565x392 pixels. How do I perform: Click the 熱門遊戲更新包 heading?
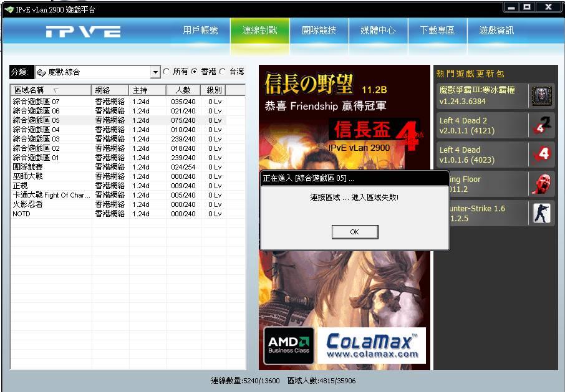[470, 74]
